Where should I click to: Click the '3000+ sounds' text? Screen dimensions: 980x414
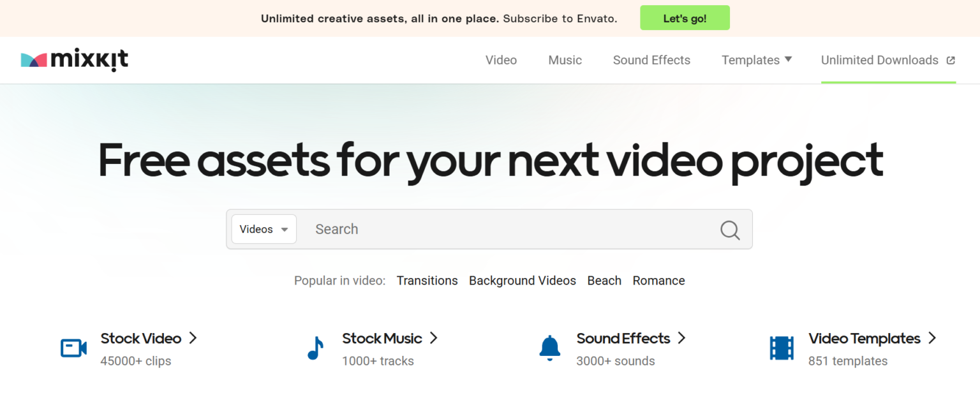click(616, 361)
